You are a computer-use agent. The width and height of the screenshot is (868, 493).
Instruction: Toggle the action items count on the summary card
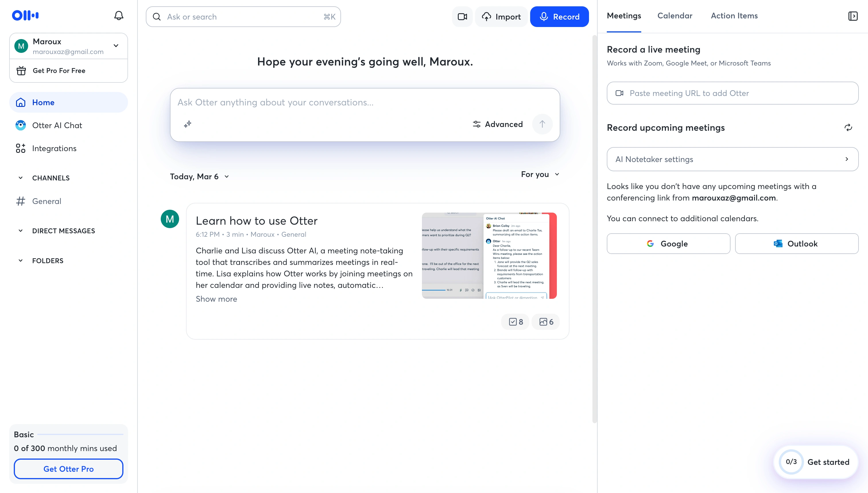pos(515,322)
